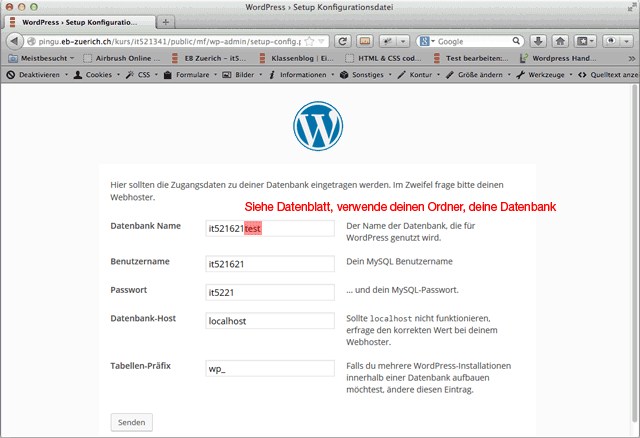Open the Cookies dropdown in developer toolbar
This screenshot has width=640, height=438.
pos(97,75)
